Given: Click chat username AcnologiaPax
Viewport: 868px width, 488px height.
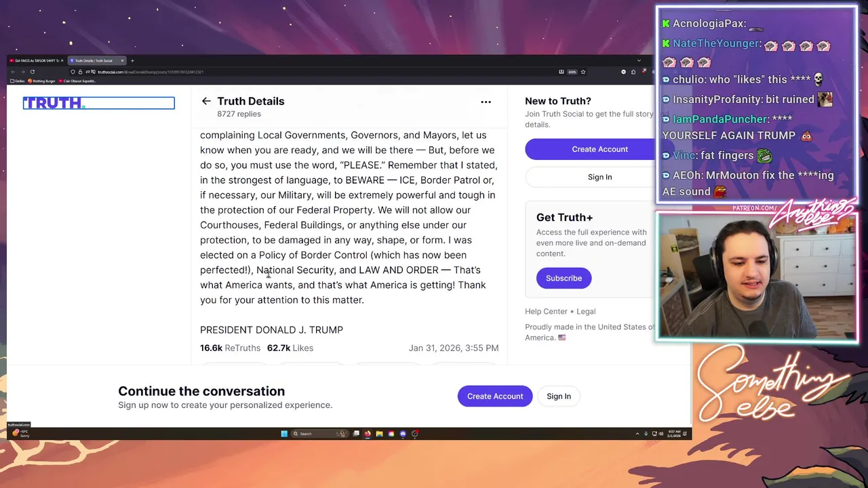Looking at the screenshot, I should click(709, 24).
